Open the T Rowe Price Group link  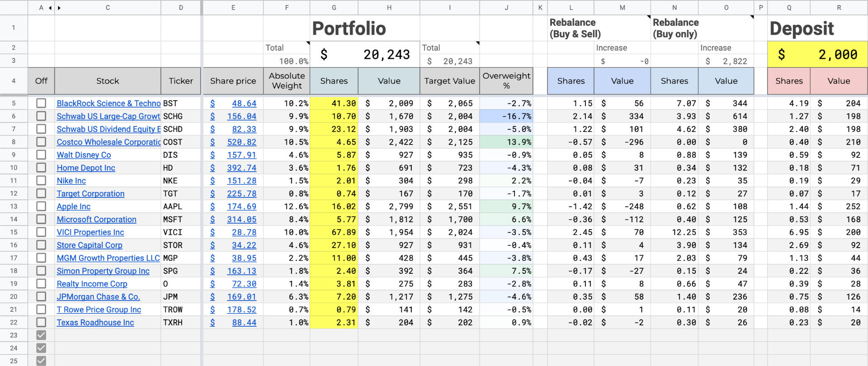pos(99,310)
